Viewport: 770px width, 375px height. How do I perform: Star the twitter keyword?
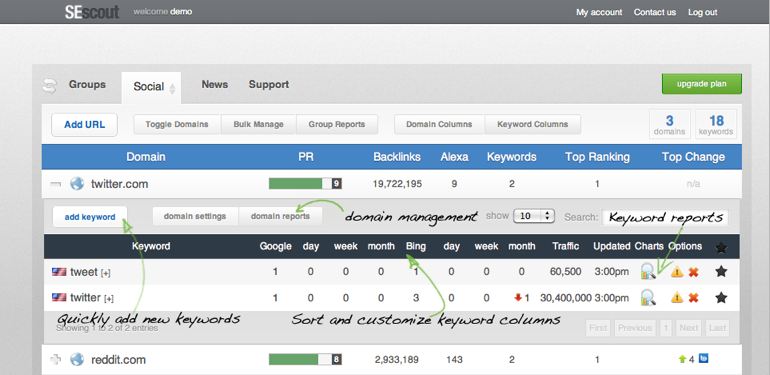click(721, 297)
